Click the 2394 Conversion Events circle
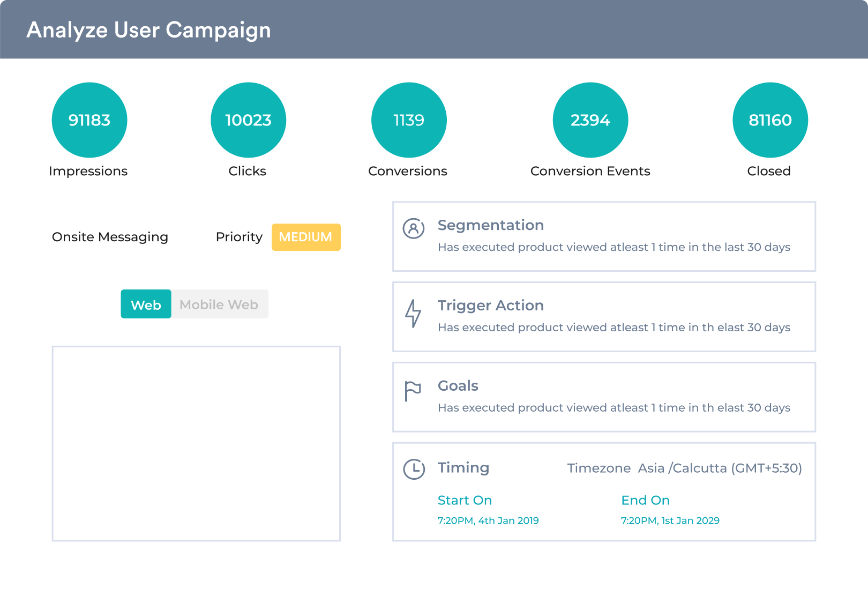The width and height of the screenshot is (868, 595). 590,120
